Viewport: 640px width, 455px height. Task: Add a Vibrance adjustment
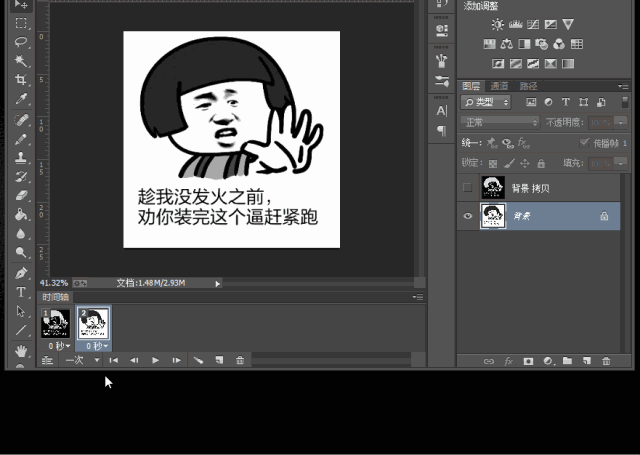click(x=568, y=24)
